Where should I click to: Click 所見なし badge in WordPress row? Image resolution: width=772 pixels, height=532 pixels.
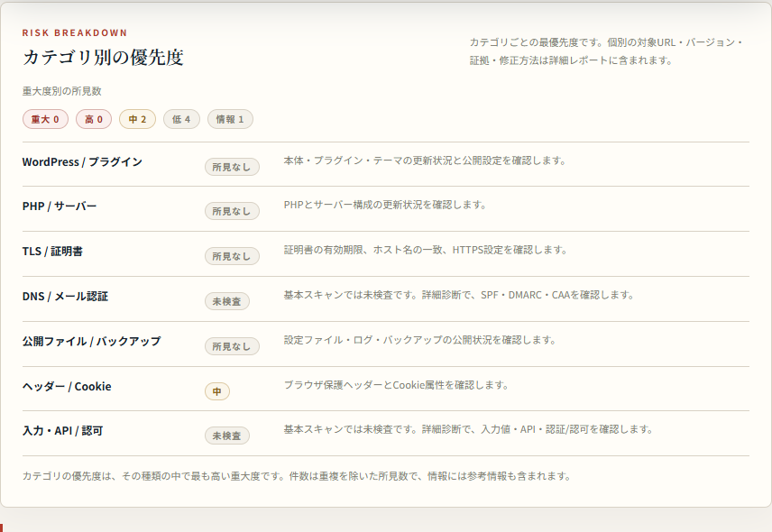click(232, 167)
